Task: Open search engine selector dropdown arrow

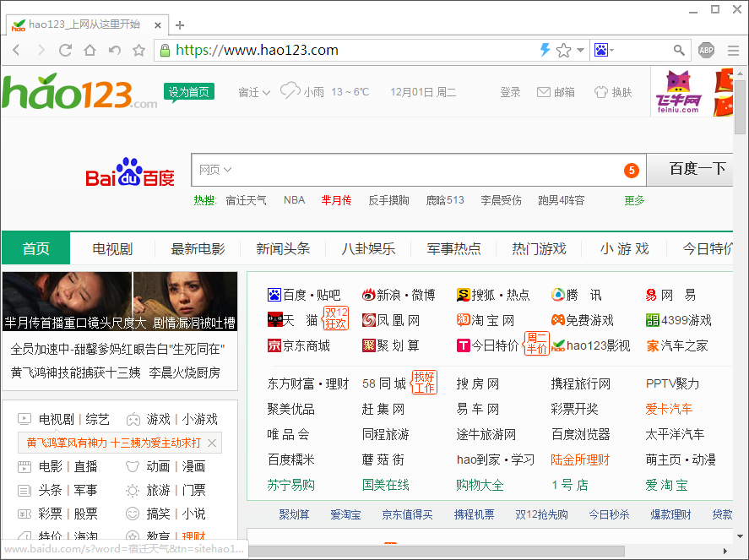Action: [x=611, y=50]
